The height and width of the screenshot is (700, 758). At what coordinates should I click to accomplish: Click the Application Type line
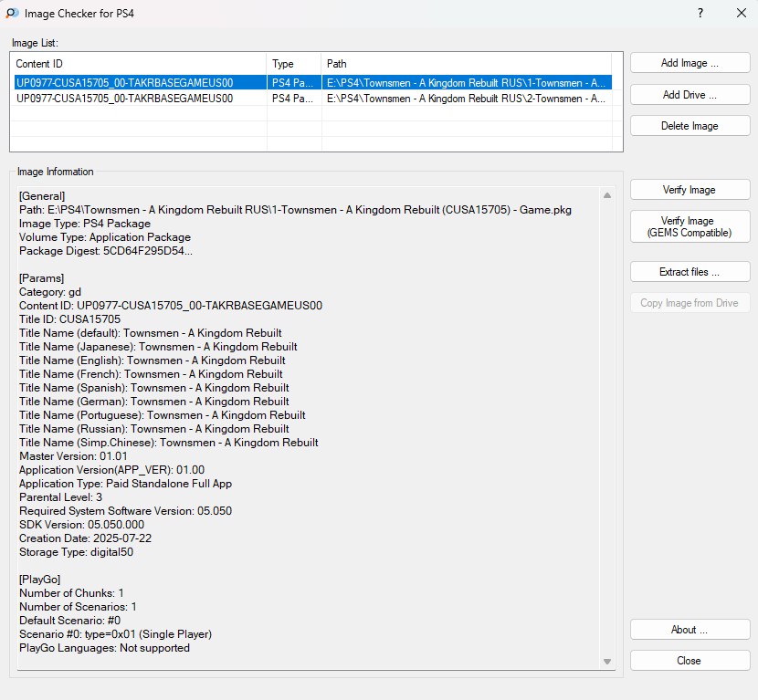[126, 484]
